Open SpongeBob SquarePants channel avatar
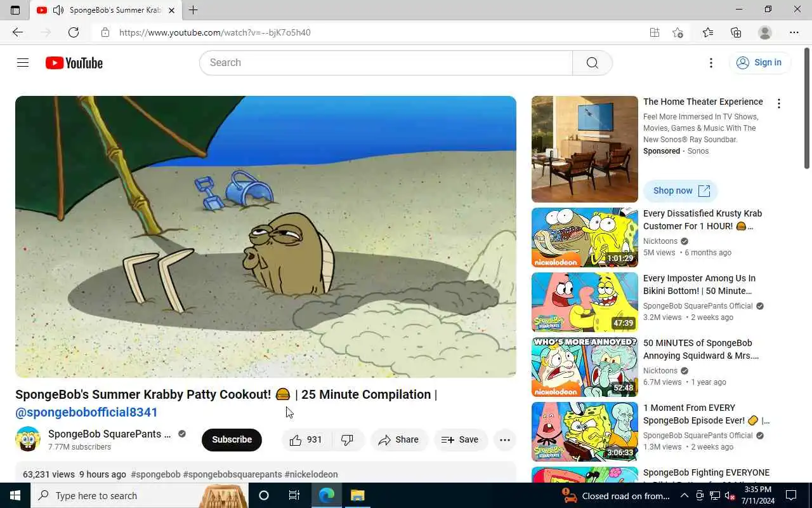This screenshot has height=508, width=812. (28, 439)
